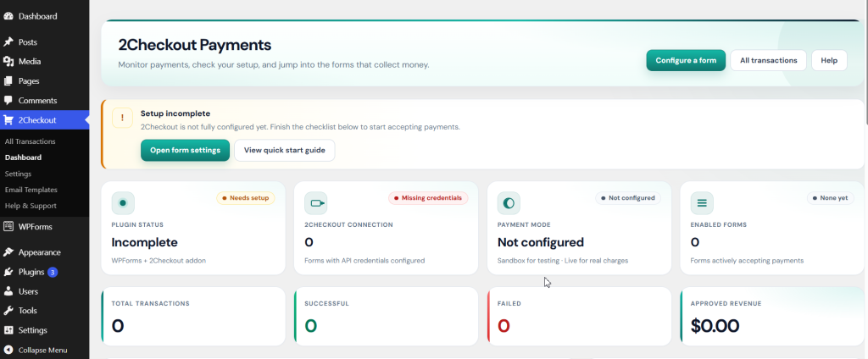
Task: Click the WPForms icon in sidebar
Action: (x=8, y=226)
